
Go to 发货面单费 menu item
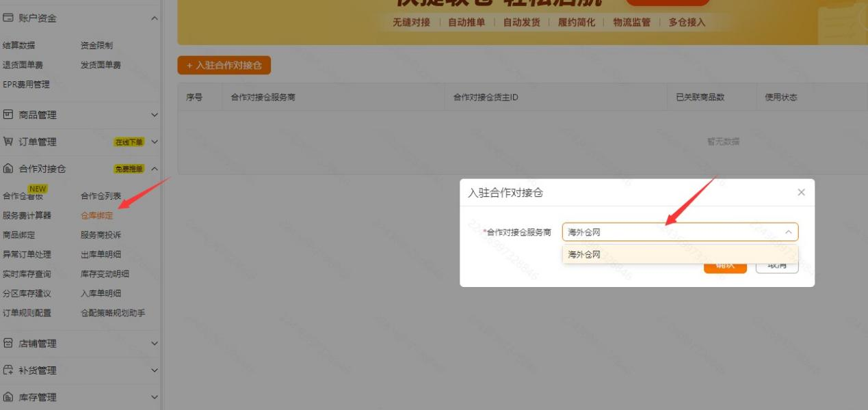[101, 65]
